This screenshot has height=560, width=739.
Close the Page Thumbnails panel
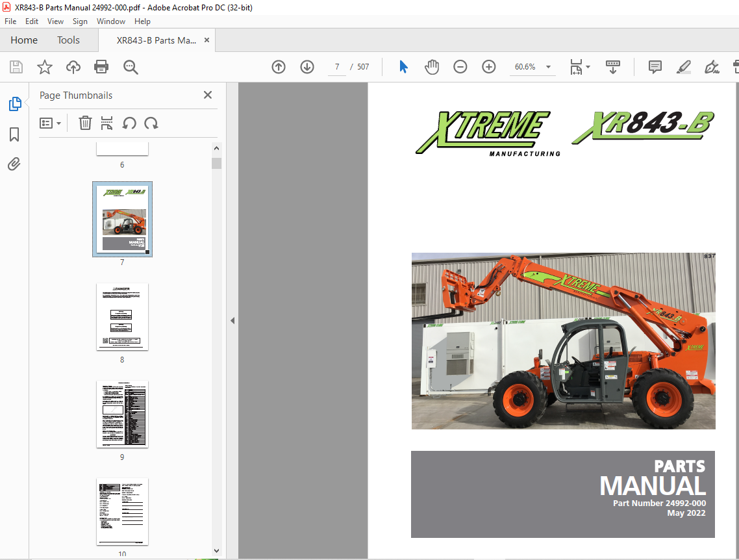point(207,95)
